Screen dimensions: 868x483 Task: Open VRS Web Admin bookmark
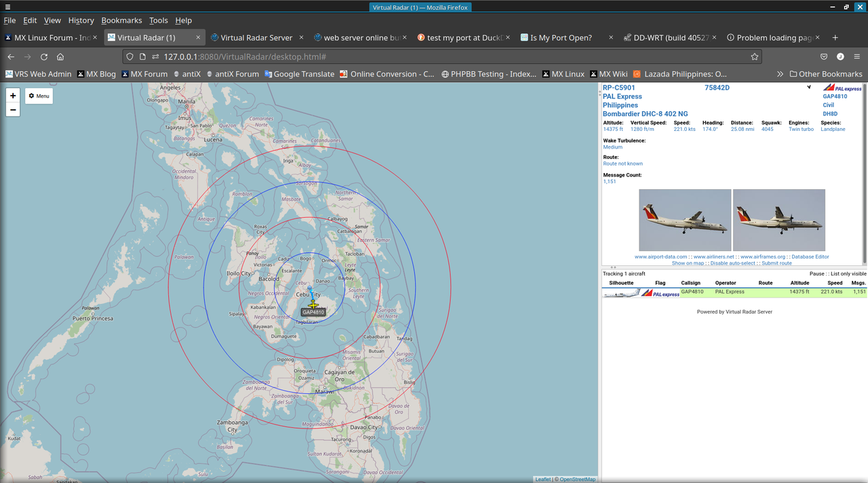click(38, 74)
